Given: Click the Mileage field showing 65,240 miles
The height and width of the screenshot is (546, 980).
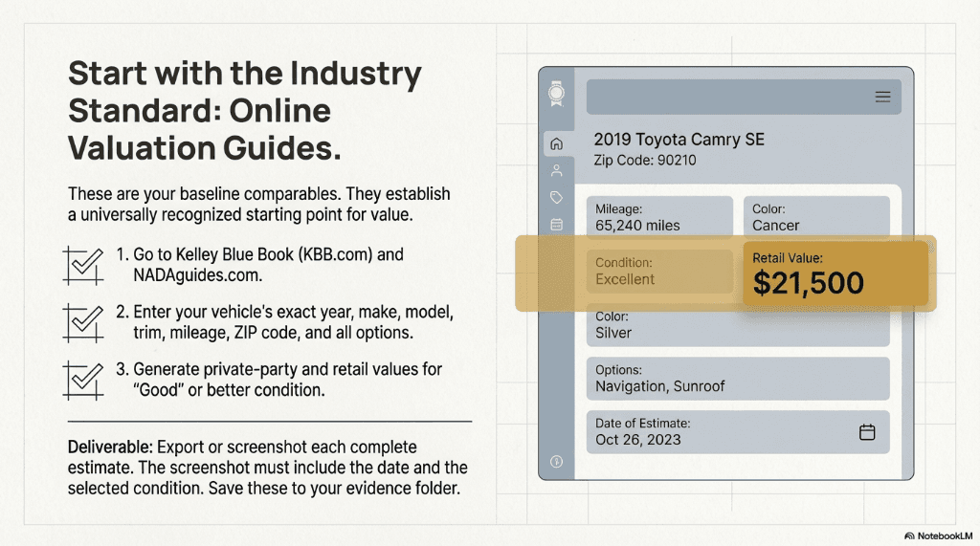Looking at the screenshot, I should point(658,217).
